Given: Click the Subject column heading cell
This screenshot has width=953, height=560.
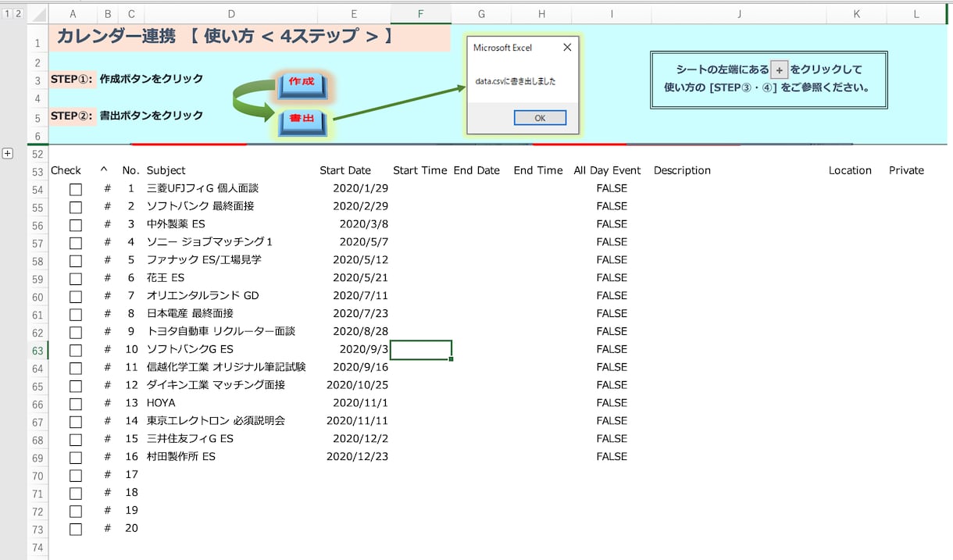Looking at the screenshot, I should point(231,170).
